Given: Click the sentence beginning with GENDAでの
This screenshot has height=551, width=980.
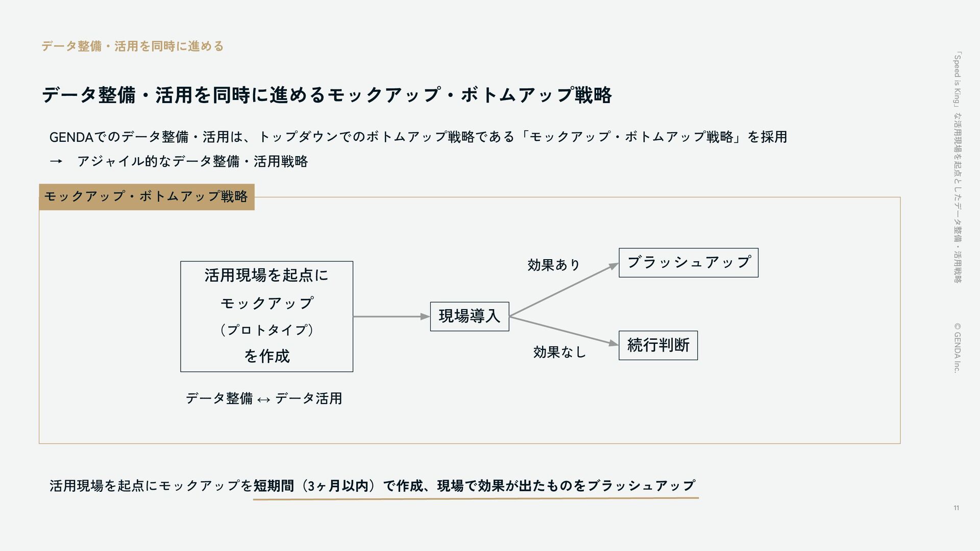Looking at the screenshot, I should (418, 137).
